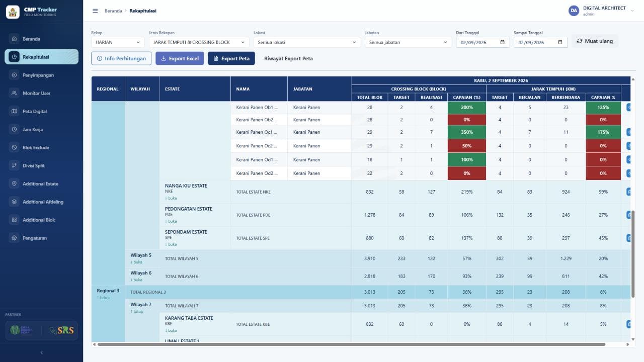Open Beranda via its home icon in sidebar
644x362 pixels.
coord(14,39)
